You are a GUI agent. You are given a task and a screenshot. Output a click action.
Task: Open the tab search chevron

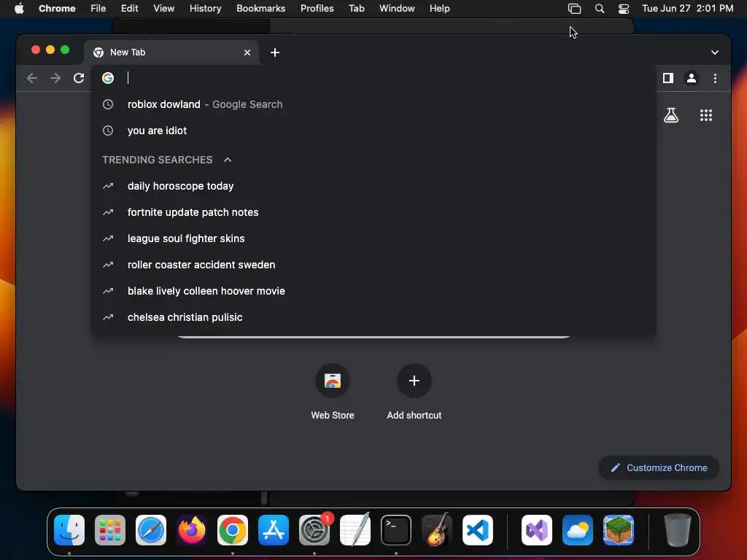[715, 52]
